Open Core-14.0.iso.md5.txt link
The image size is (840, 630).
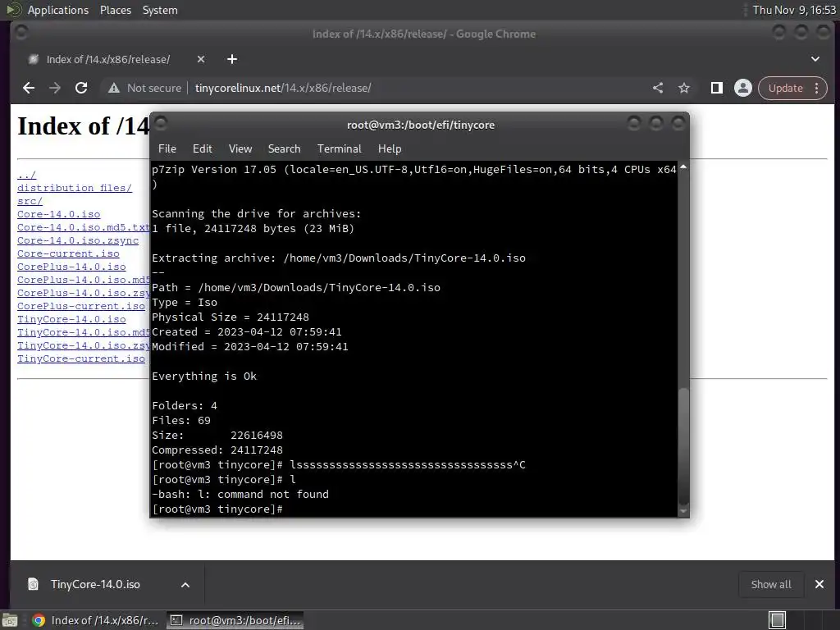[x=83, y=227]
